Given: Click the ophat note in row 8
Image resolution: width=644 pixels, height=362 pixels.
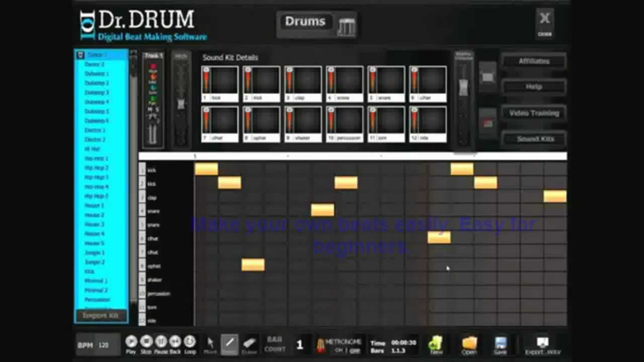Looking at the screenshot, I should pyautogui.click(x=253, y=264).
